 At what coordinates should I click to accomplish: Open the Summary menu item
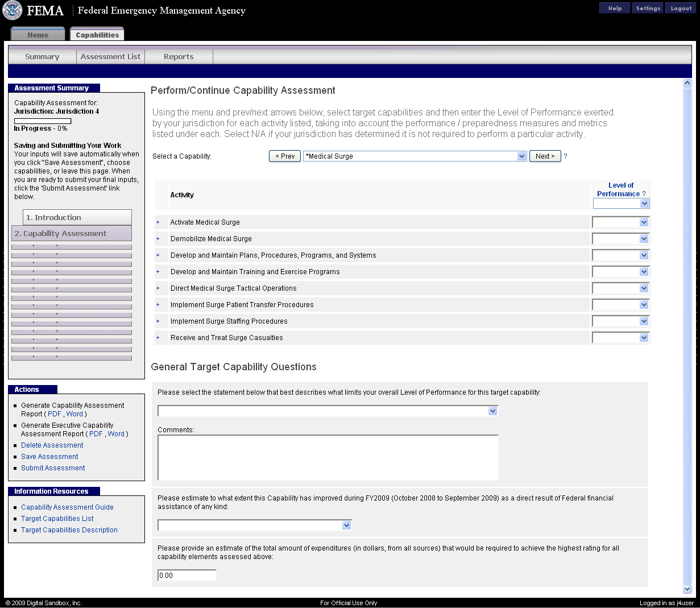pos(42,57)
